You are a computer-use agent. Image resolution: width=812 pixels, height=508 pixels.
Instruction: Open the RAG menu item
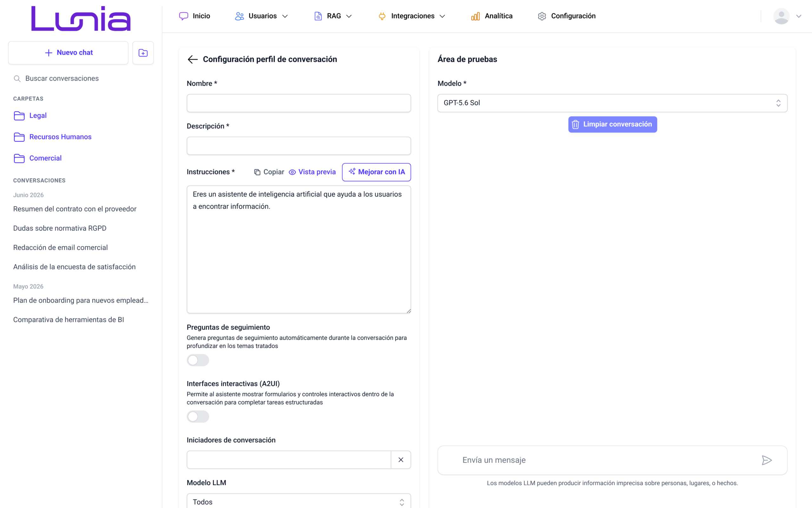(x=333, y=16)
